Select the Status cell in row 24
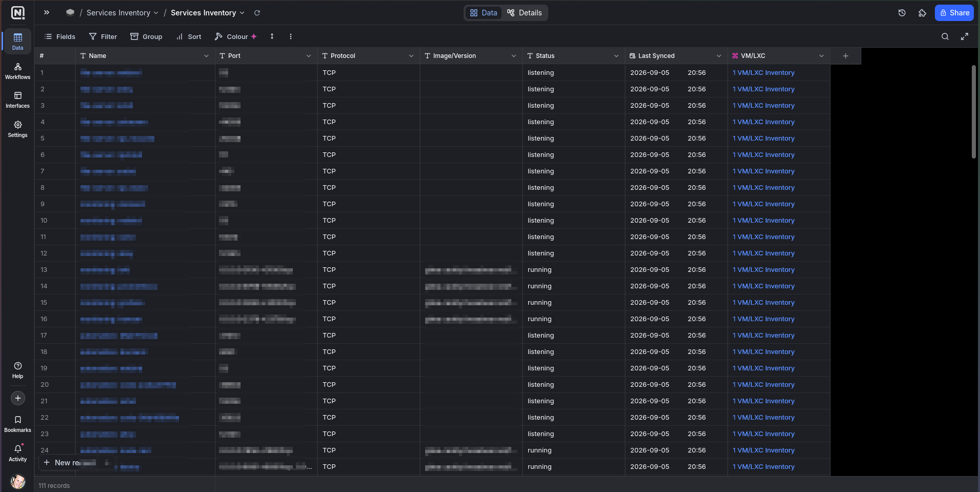The height and width of the screenshot is (492, 980). [x=574, y=450]
